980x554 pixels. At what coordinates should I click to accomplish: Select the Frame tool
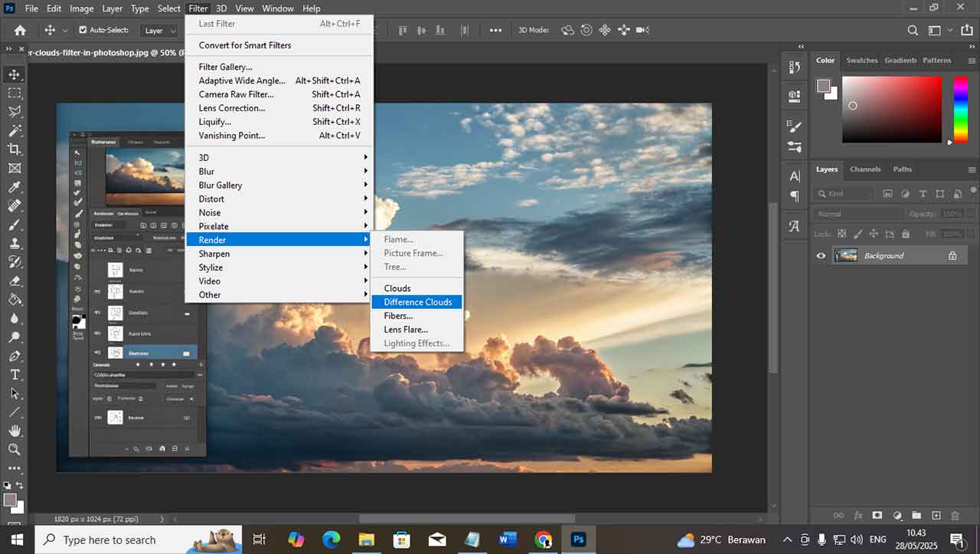point(15,168)
